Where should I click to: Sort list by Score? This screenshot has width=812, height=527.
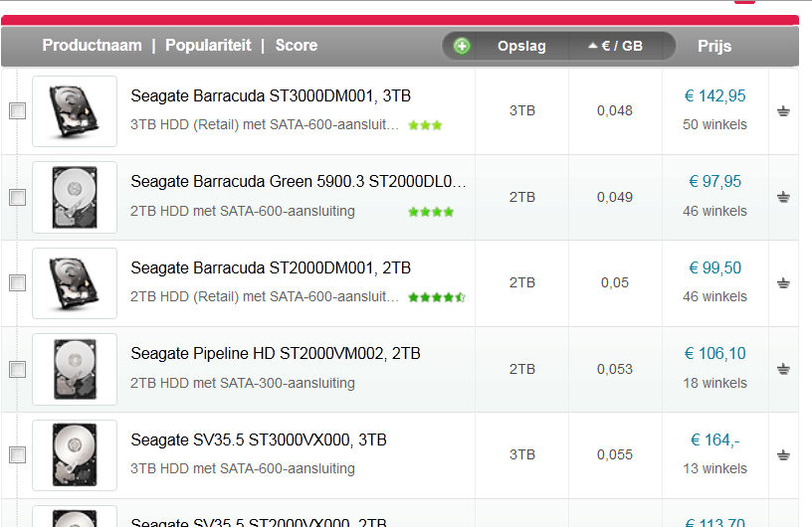point(297,46)
